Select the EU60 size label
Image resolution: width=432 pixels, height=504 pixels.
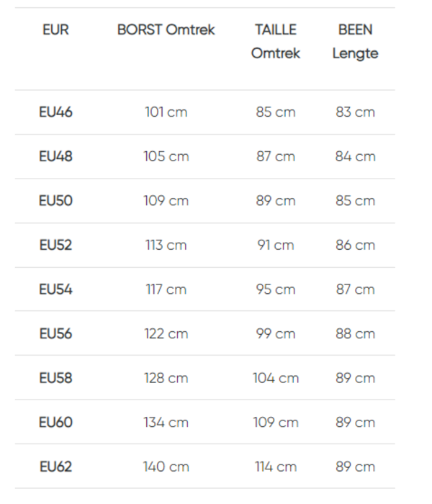point(55,423)
